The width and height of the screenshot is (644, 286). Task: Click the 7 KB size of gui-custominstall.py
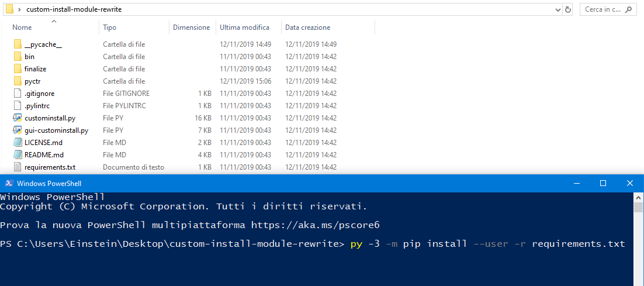205,130
